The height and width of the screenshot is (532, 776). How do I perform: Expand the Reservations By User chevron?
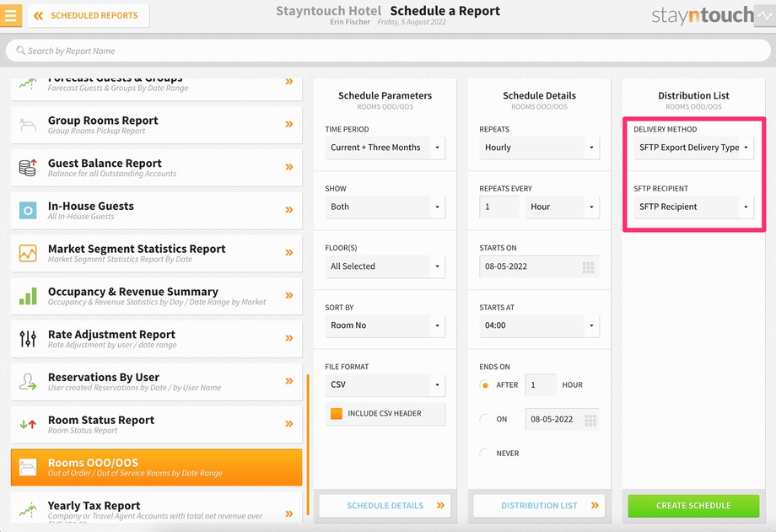pyautogui.click(x=289, y=381)
